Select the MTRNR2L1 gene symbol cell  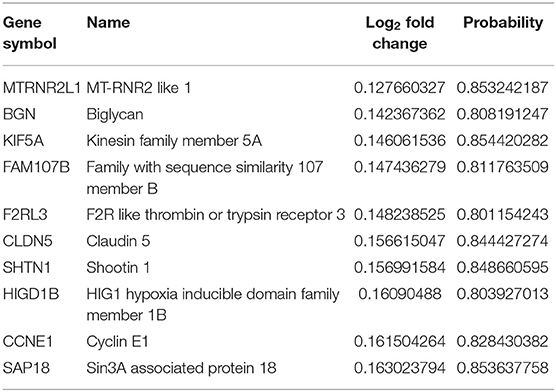pos(42,88)
